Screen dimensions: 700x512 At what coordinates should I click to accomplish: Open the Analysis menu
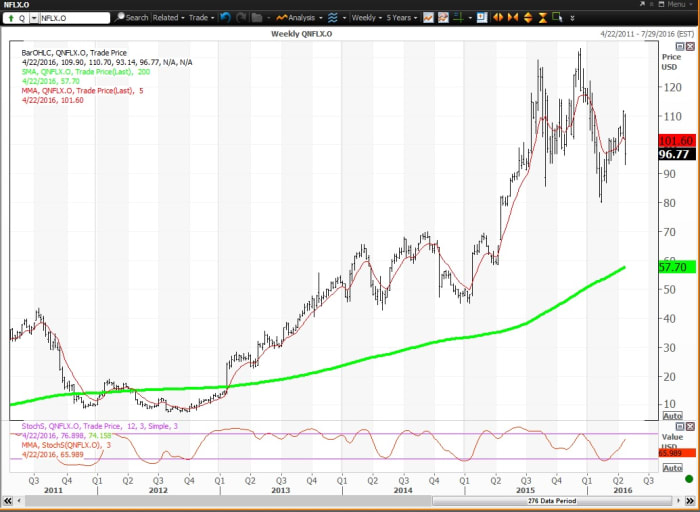(x=299, y=18)
